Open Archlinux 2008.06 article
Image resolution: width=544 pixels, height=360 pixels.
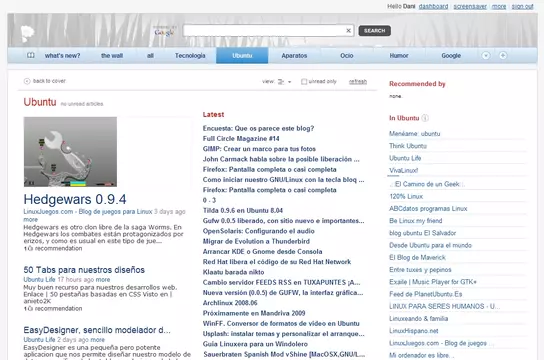[230, 303]
